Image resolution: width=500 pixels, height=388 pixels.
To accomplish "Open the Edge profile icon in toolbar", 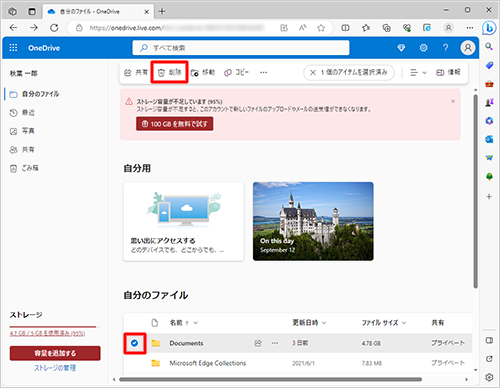I will pyautogui.click(x=449, y=28).
